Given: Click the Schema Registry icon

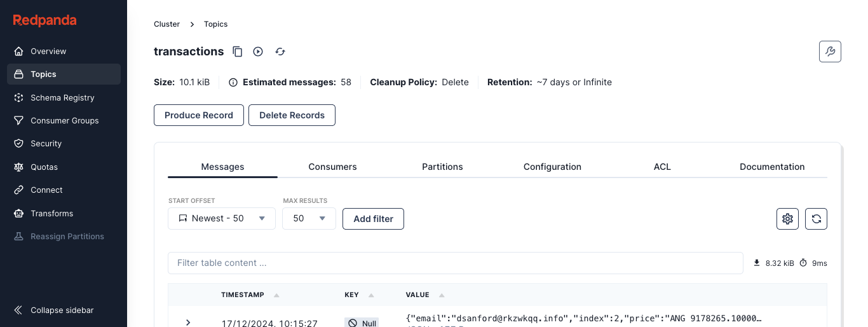Looking at the screenshot, I should point(18,97).
